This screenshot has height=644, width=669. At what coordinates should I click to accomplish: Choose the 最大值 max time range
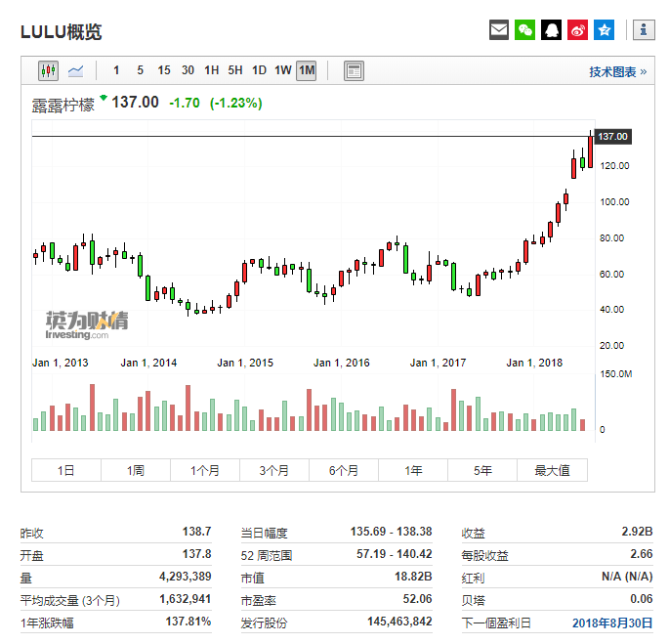click(552, 470)
